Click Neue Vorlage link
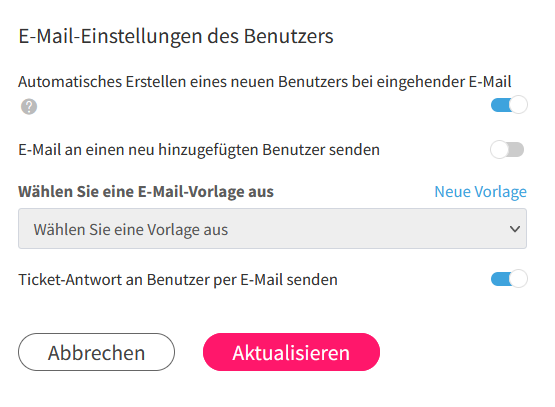This screenshot has height=407, width=555. [x=480, y=192]
